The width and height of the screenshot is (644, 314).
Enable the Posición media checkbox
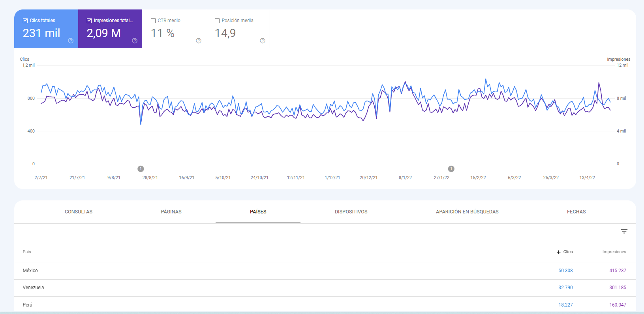click(x=217, y=21)
